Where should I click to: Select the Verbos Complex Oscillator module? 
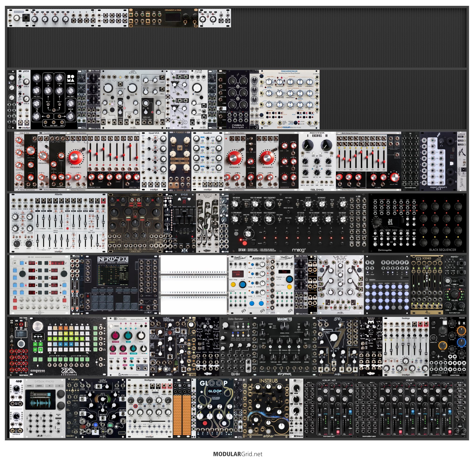tap(261, 161)
